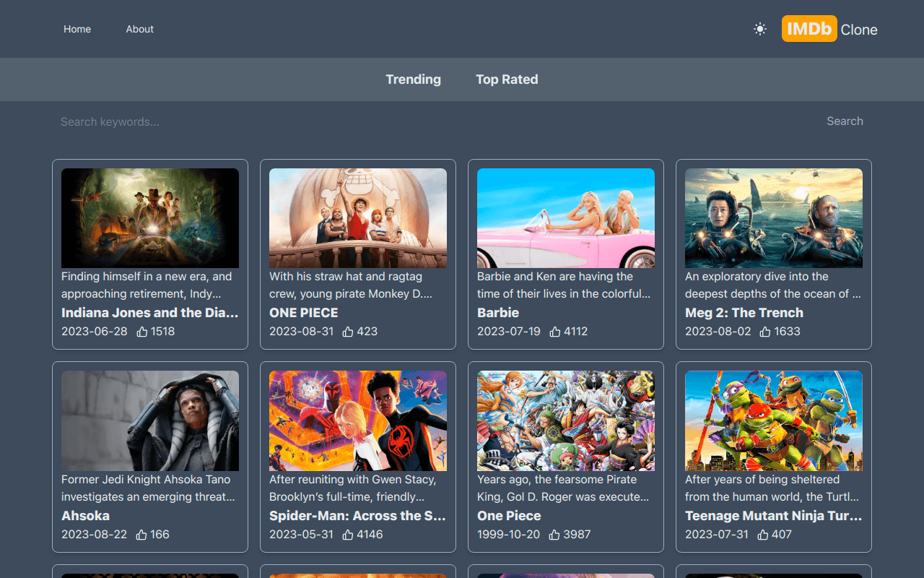924x578 pixels.
Task: Click the thumbs-up icon beside 407
Action: click(x=763, y=535)
